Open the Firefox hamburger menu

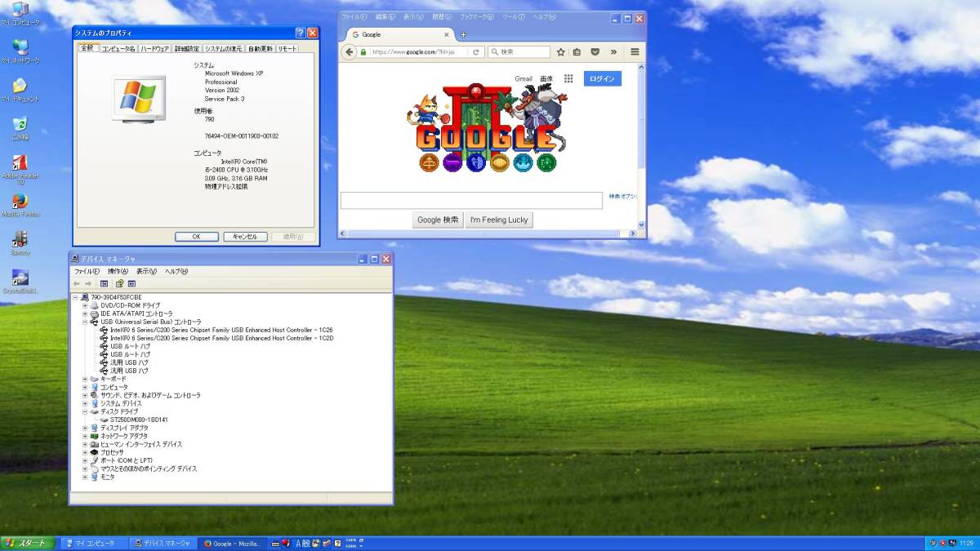click(635, 52)
